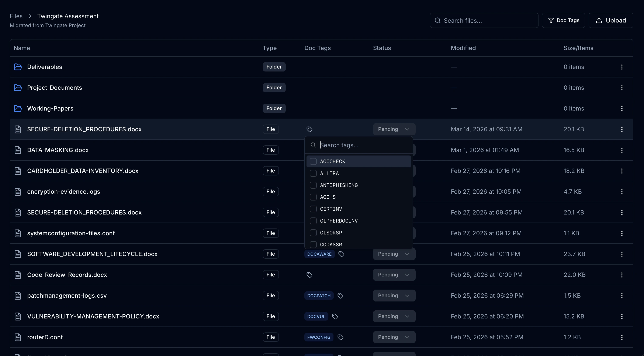Click the Upload button
644x356 pixels.
[x=611, y=20]
